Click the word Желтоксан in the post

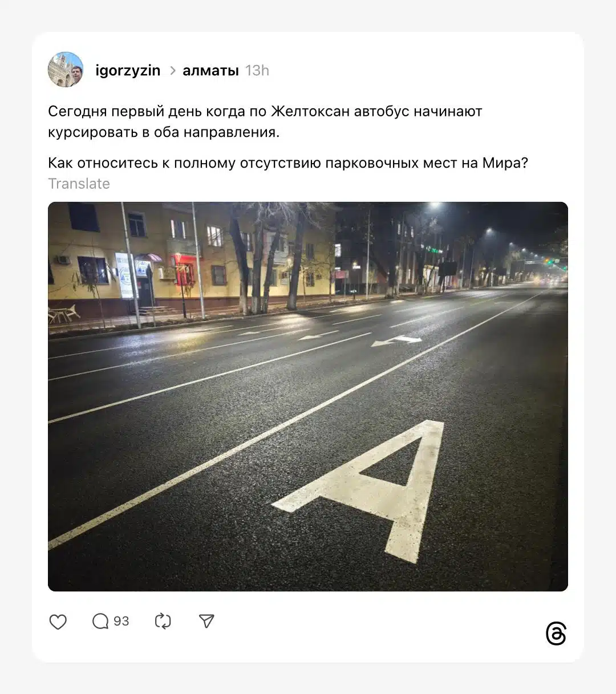point(310,111)
